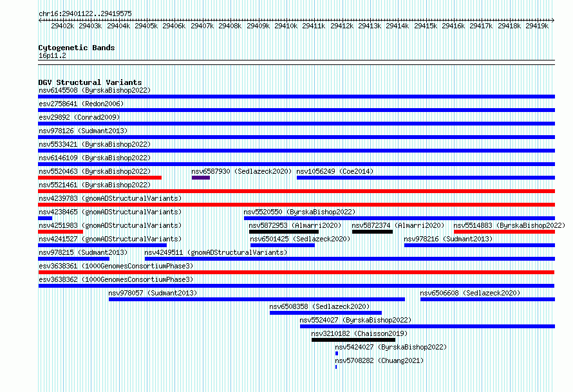Select the nsv5872374 (Almarri2020) label
The height and width of the screenshot is (392, 573).
click(398, 225)
